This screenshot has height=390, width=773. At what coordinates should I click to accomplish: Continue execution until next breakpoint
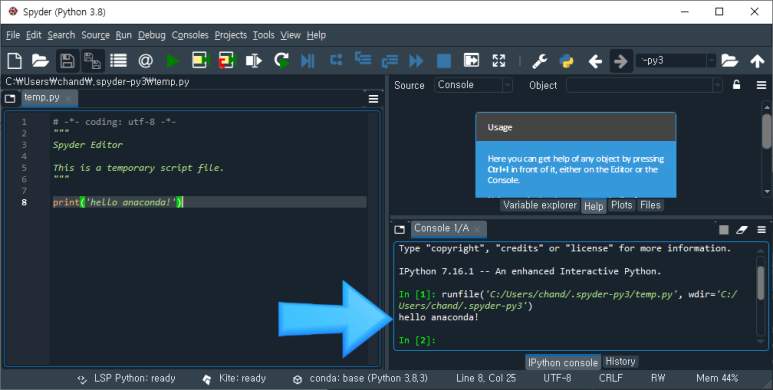point(416,61)
